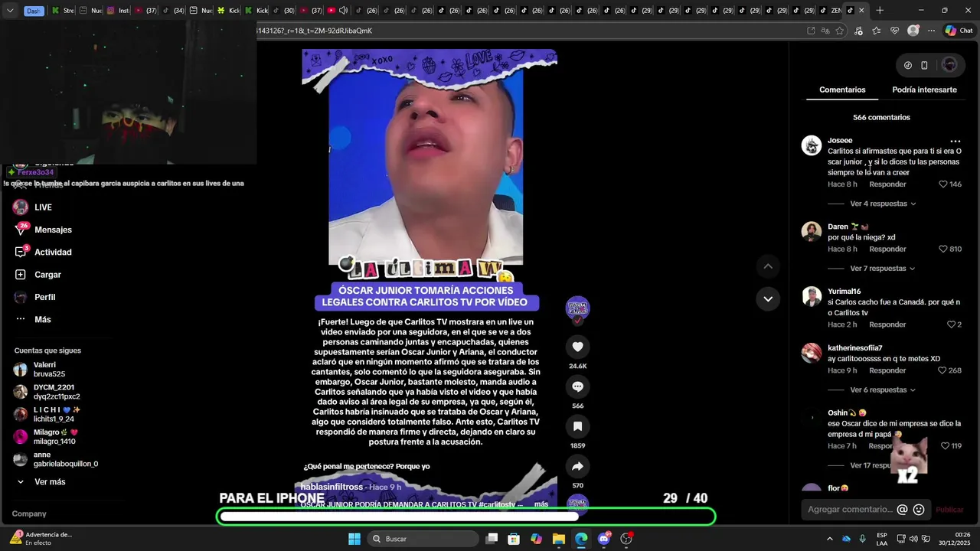Open Joseee's profile avatar

click(x=812, y=145)
